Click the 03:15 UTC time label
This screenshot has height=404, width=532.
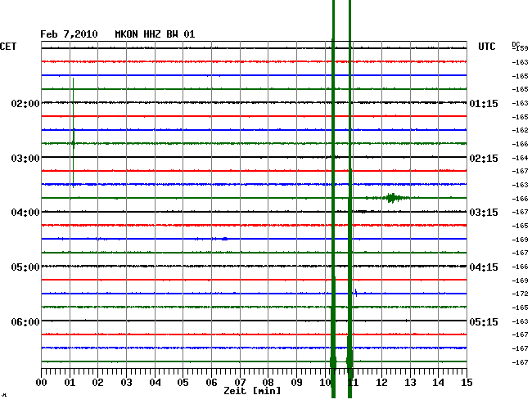click(x=484, y=213)
